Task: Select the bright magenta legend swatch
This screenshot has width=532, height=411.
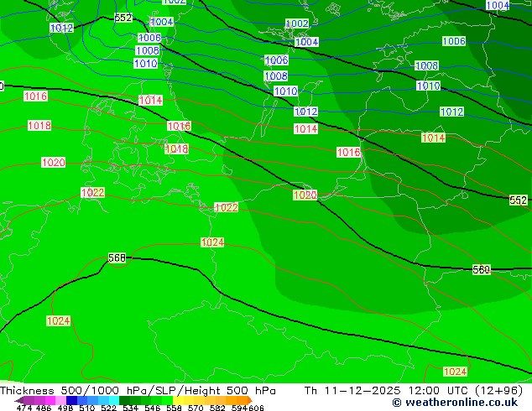Action: [50, 400]
